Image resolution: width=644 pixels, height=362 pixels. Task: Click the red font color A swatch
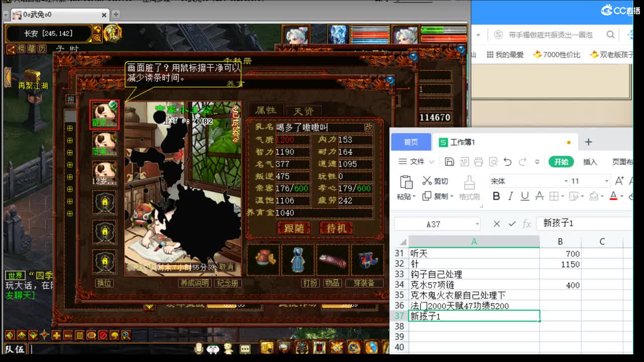tap(613, 196)
